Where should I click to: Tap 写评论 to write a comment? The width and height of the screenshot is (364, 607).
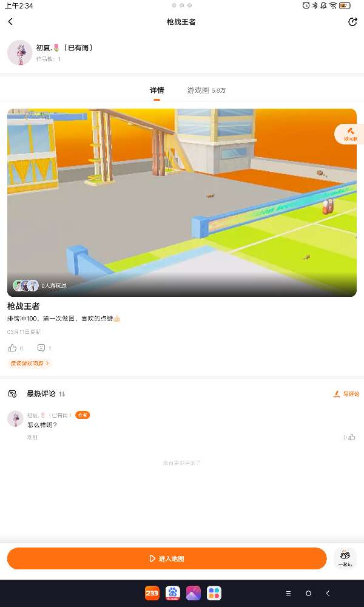click(346, 394)
